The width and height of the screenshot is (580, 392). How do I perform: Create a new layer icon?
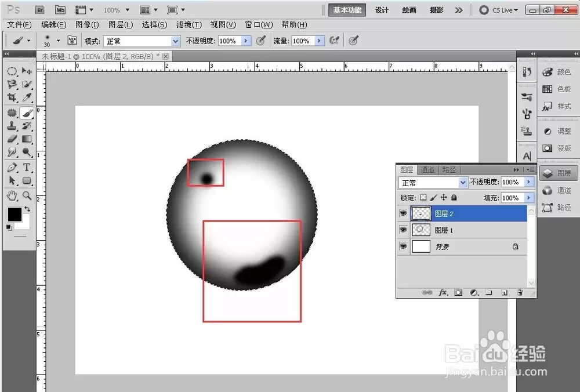504,292
